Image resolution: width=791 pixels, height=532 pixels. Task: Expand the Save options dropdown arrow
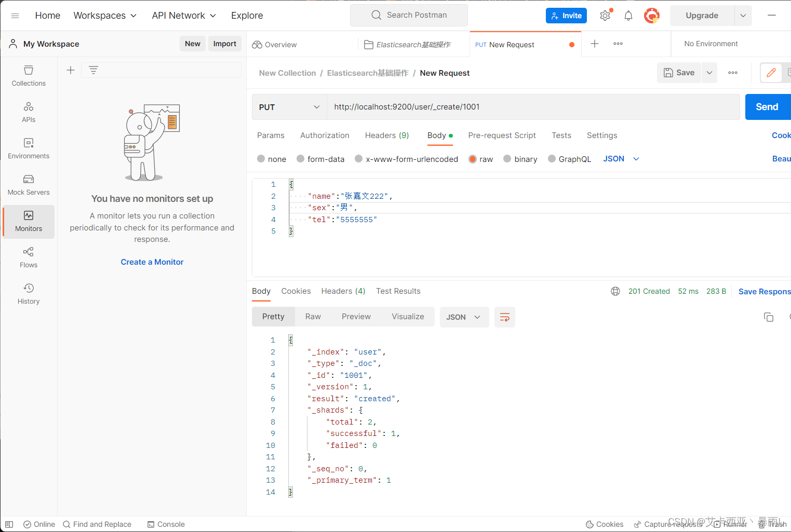709,73
